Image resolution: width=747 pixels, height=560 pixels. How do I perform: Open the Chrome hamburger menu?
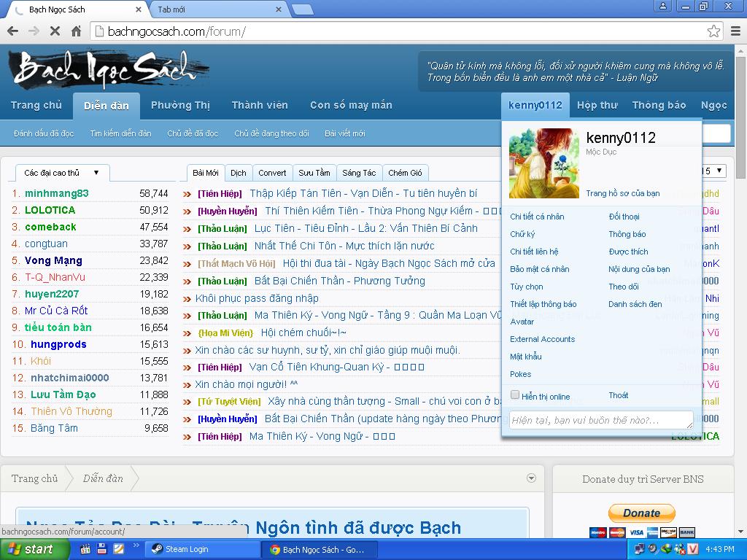click(735, 31)
